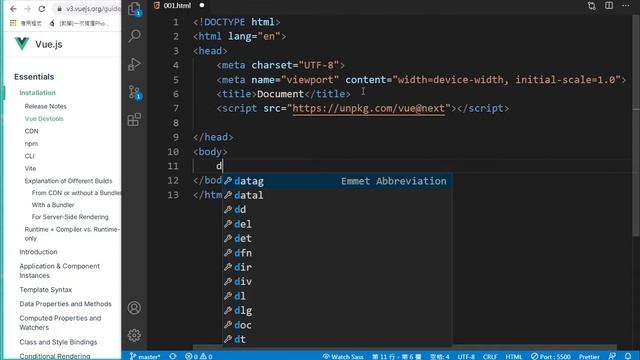Choose the dd suggestion
The width and height of the screenshot is (640, 360).
(x=337, y=209)
